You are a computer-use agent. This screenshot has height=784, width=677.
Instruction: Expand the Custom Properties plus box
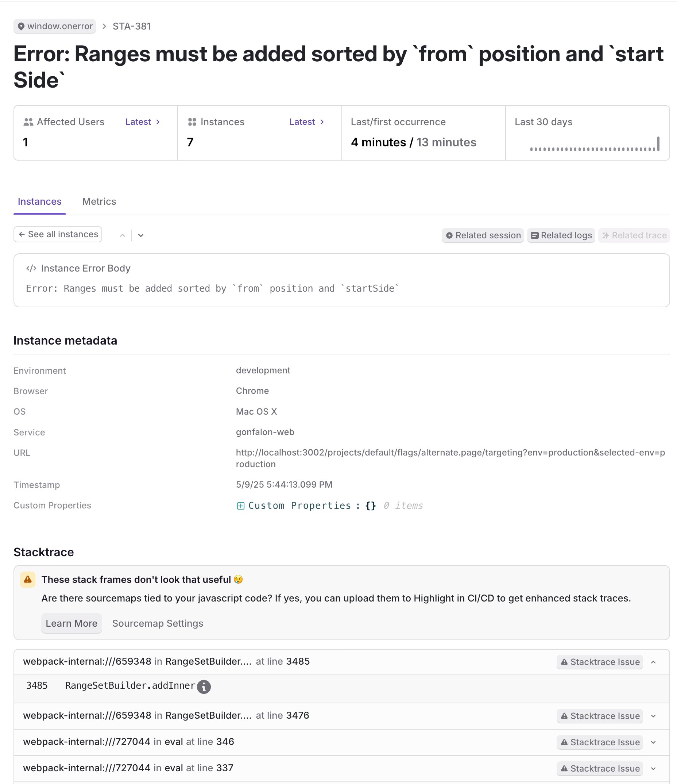(240, 506)
